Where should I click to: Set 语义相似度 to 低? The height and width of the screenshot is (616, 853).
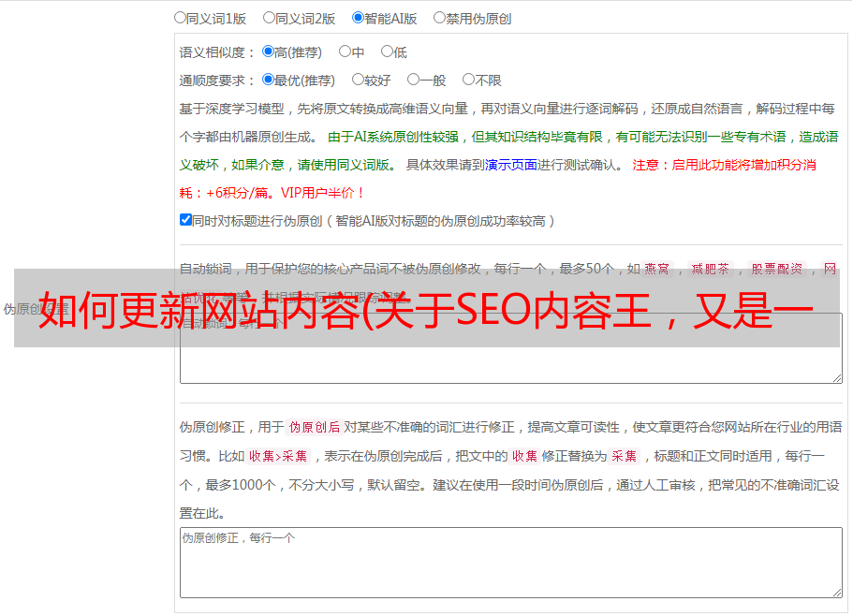point(387,51)
